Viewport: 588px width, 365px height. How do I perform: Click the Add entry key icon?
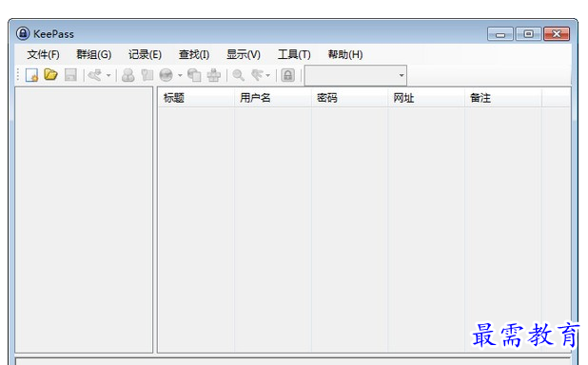pos(95,75)
